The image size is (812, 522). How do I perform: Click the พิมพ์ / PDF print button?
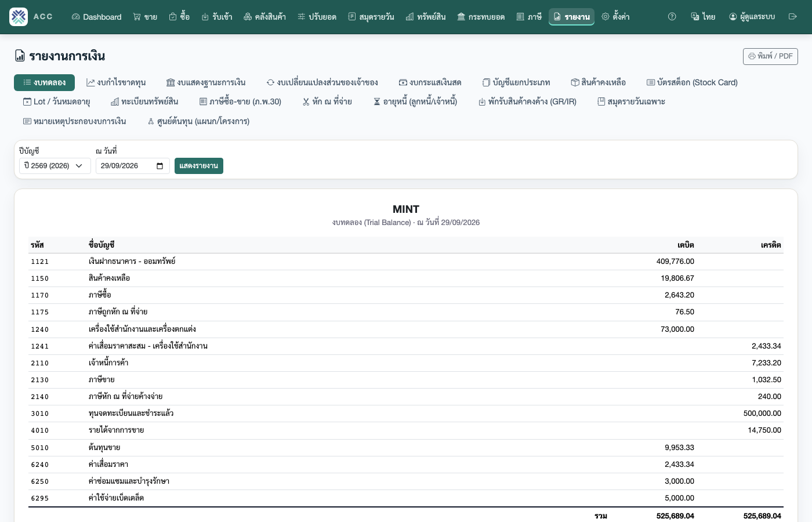click(x=770, y=56)
